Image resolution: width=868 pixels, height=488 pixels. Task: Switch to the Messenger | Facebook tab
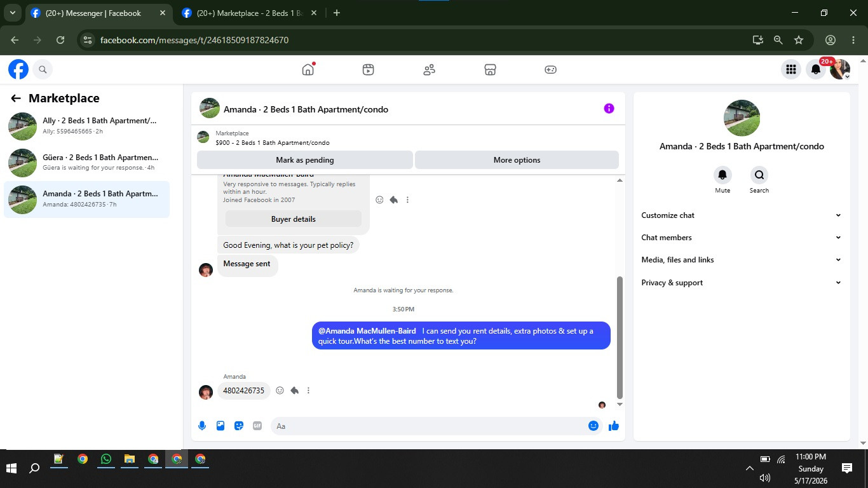click(98, 13)
